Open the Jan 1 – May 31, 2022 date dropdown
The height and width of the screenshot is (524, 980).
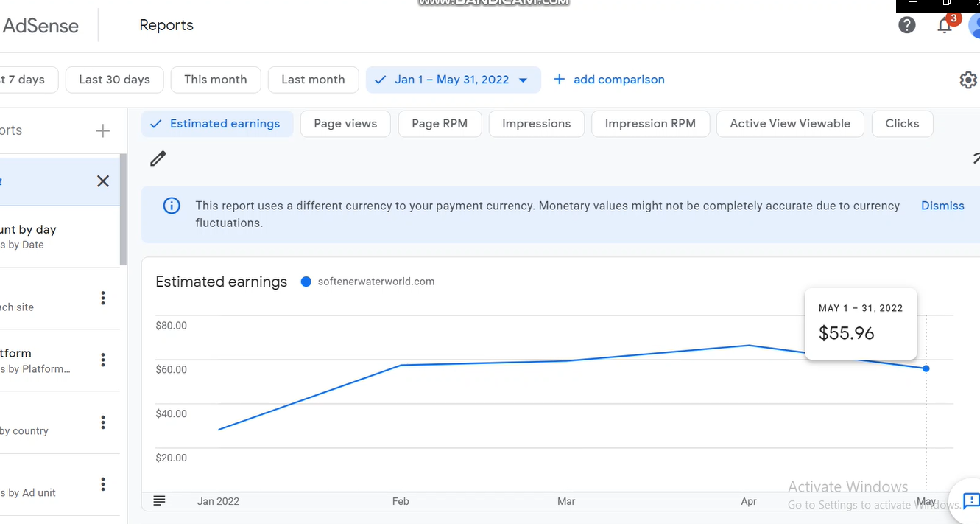pyautogui.click(x=453, y=80)
